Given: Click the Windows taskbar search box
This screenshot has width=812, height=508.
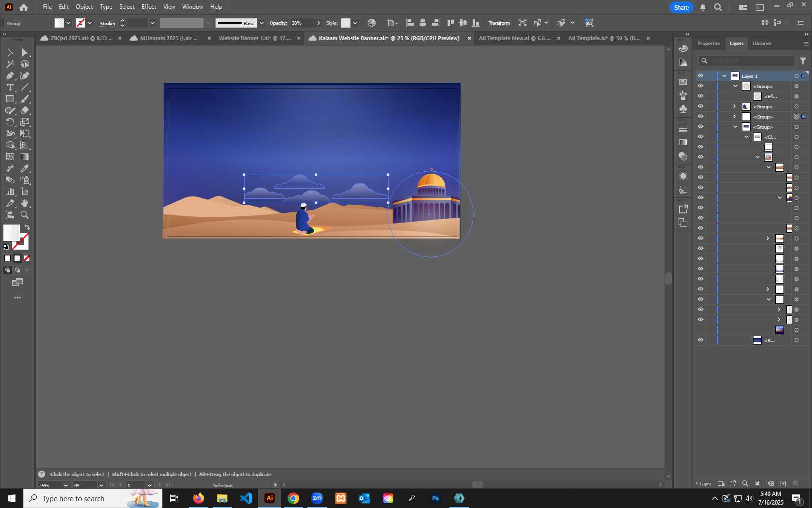Looking at the screenshot, I should 93,498.
